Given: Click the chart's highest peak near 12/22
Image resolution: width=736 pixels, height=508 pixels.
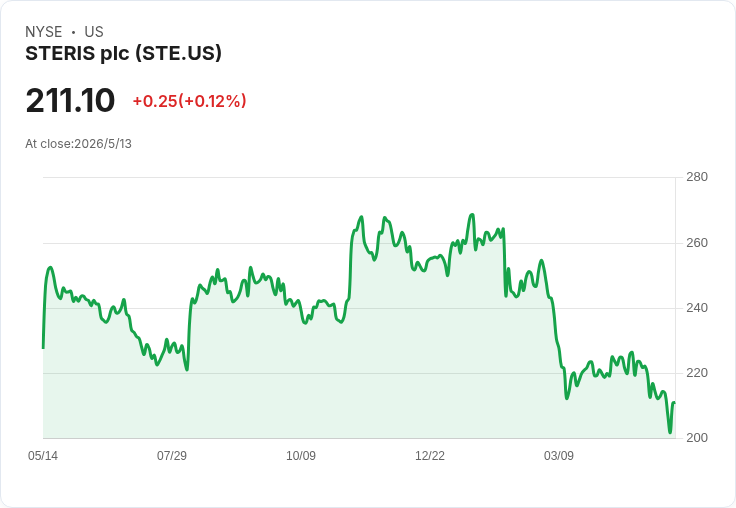Looking at the screenshot, I should pyautogui.click(x=472, y=215).
